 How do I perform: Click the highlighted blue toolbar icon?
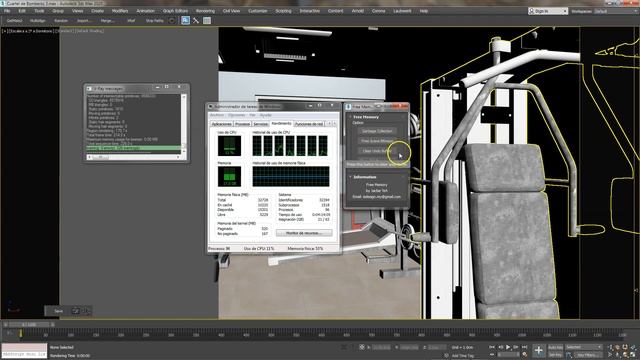click(185, 20)
